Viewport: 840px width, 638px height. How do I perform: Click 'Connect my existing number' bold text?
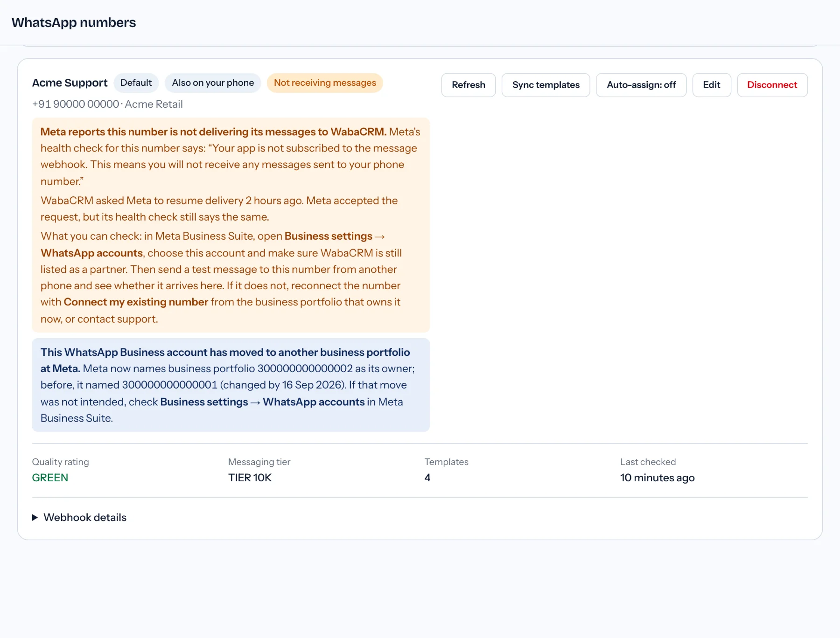click(x=136, y=302)
